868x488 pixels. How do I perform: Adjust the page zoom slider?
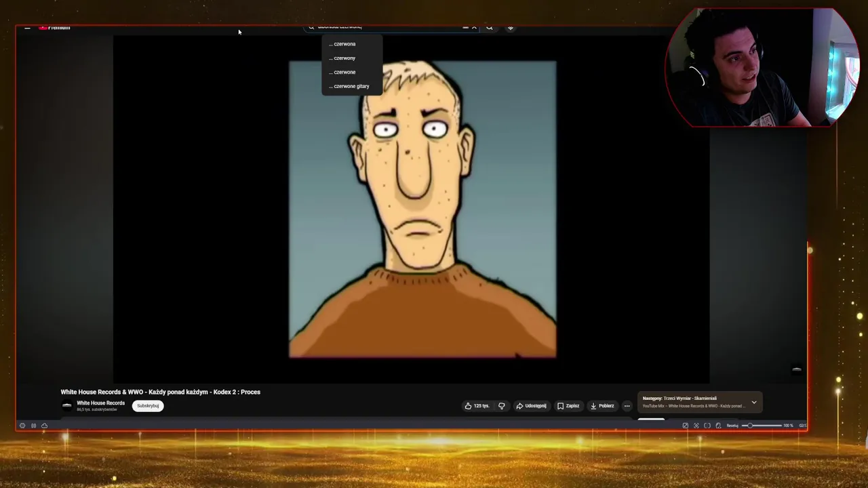pos(763,426)
